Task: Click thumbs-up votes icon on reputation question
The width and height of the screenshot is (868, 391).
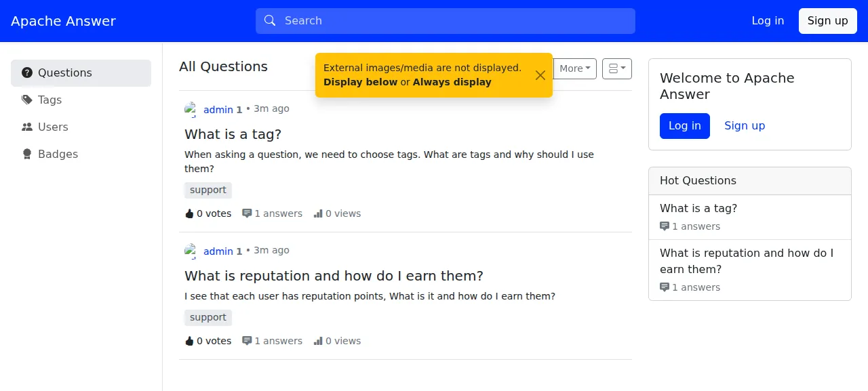Action: coord(189,341)
